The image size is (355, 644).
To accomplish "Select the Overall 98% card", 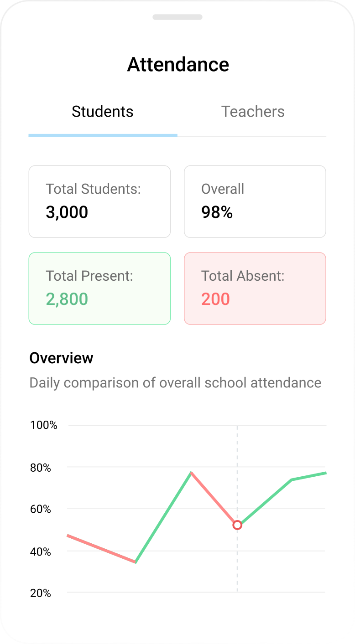I will point(255,201).
